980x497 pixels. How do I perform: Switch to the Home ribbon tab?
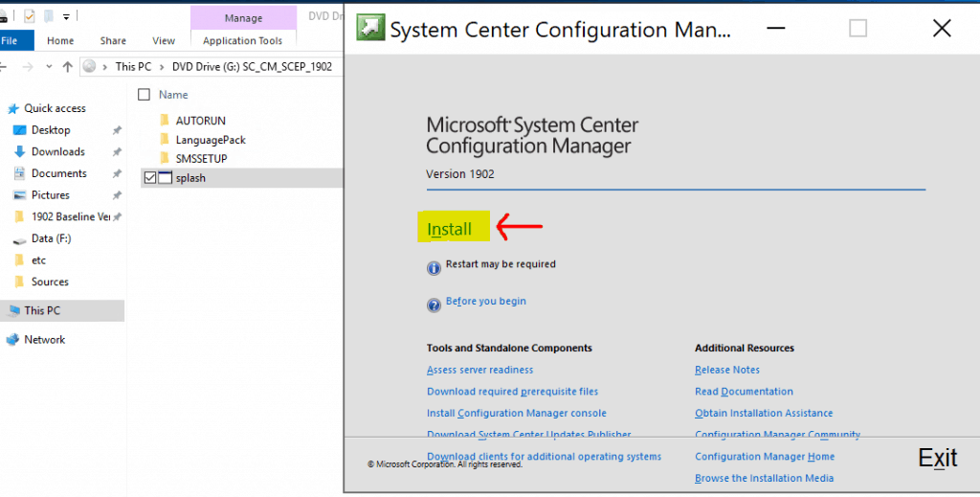pyautogui.click(x=60, y=40)
